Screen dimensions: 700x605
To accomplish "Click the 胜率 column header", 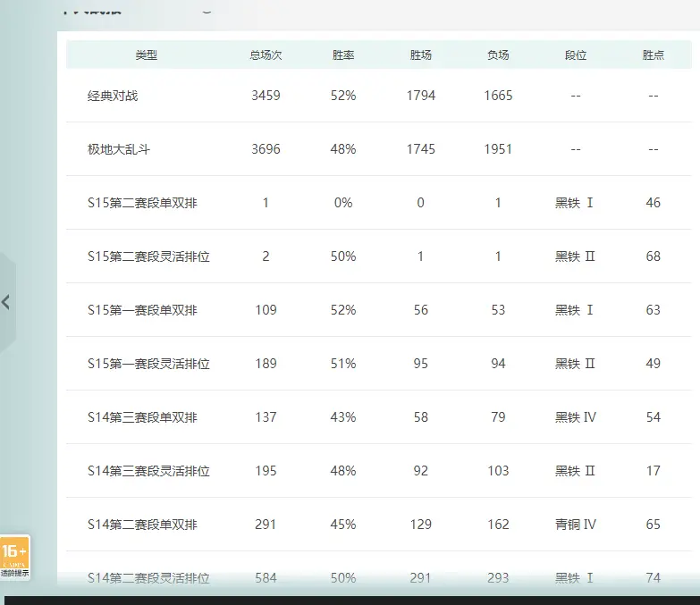I will [x=343, y=55].
